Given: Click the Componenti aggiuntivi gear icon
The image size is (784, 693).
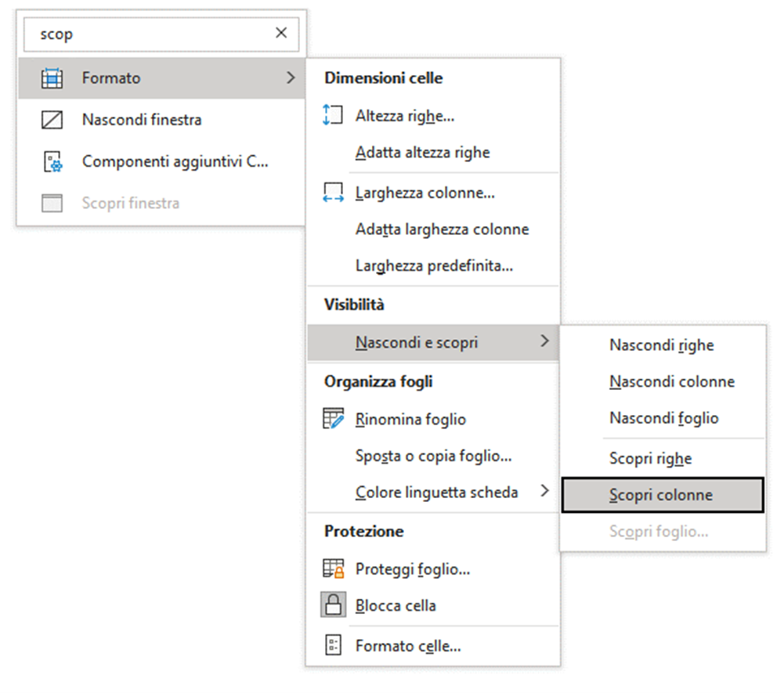Looking at the screenshot, I should click(x=53, y=162).
